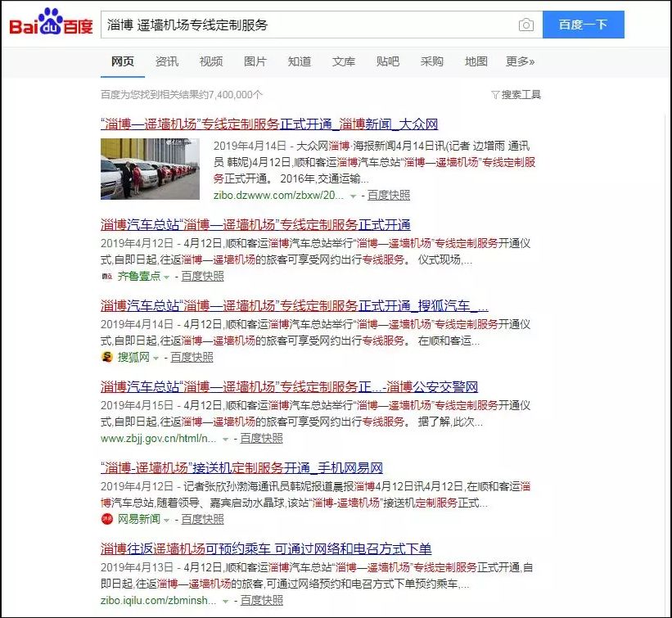Open 百度快照 for the zbjj.gov.cn result
672x618 pixels.
261,439
